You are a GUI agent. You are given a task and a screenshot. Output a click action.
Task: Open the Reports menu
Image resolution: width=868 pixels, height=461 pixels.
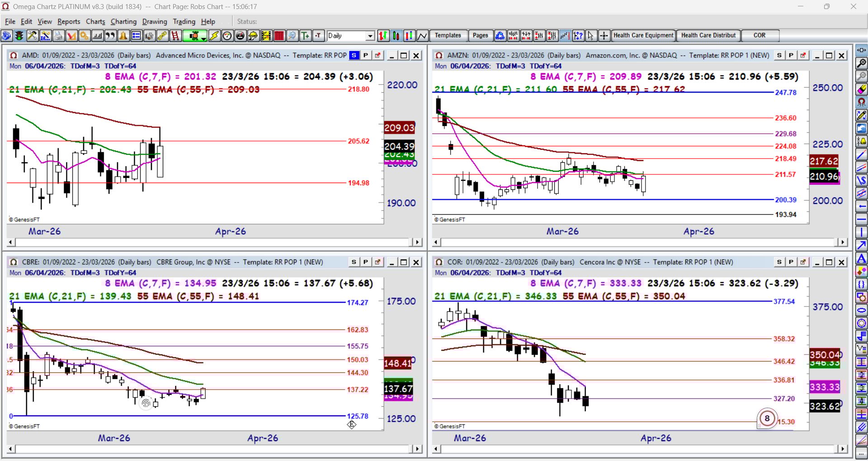(x=69, y=21)
